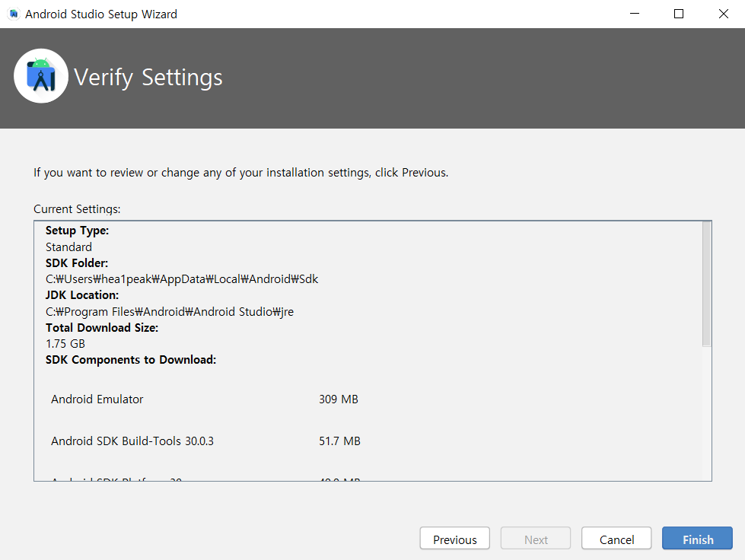Click the 'Setup Type:' heading
Screen dimensions: 745x560
click(x=77, y=231)
